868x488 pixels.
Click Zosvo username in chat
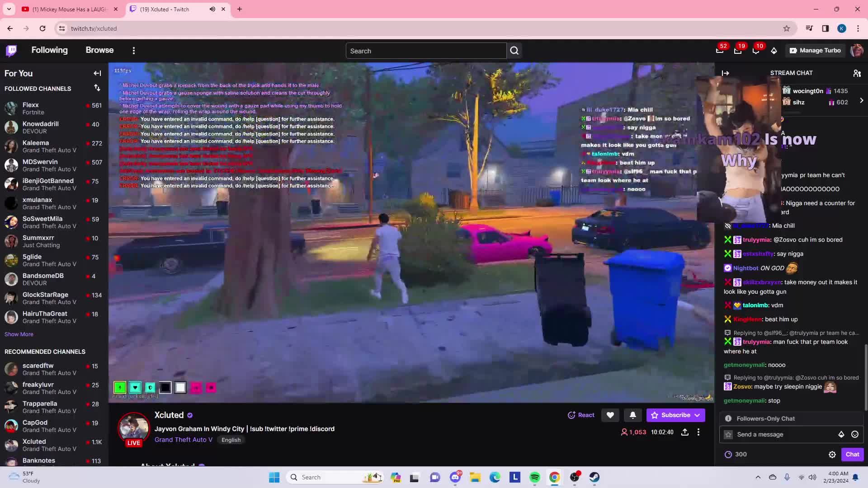click(742, 387)
